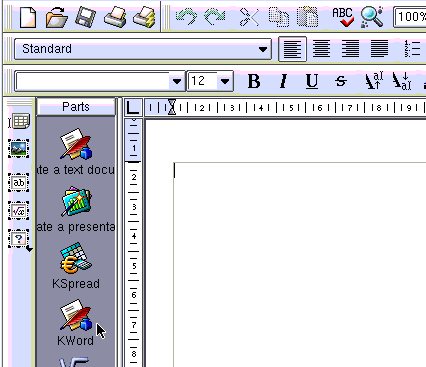Open a file using the folder icon
This screenshot has width=426, height=367.
tap(56, 17)
